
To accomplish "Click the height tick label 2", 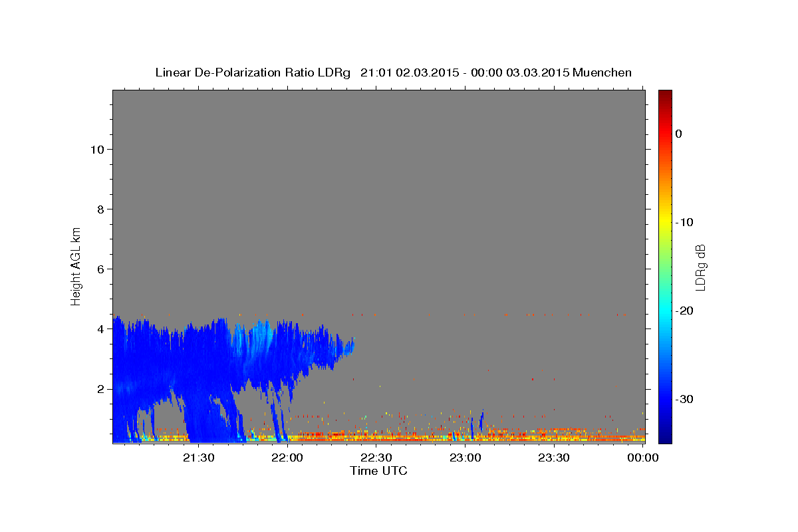I will click(99, 388).
